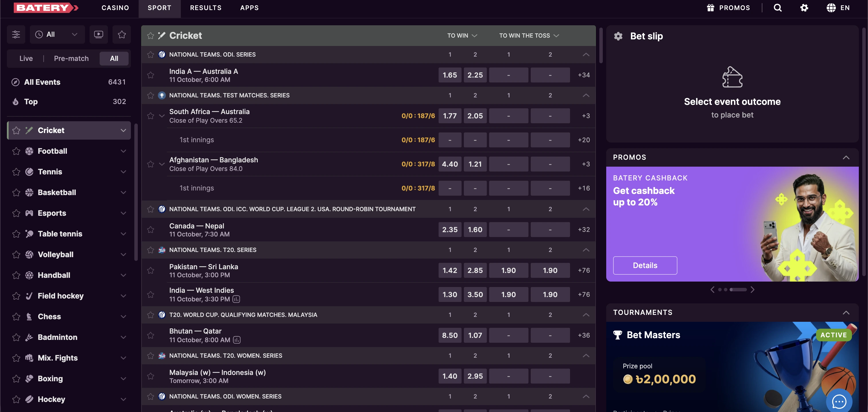Go to previous promo slide arrow

(x=712, y=290)
